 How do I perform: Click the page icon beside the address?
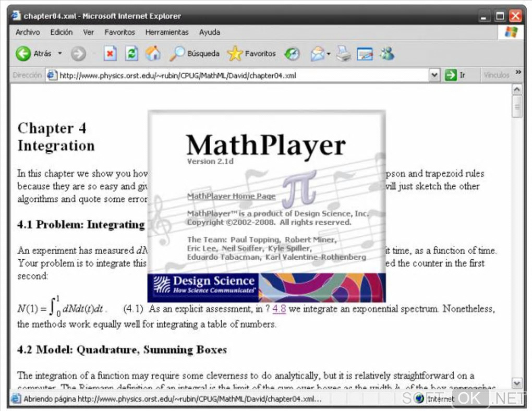click(x=51, y=75)
